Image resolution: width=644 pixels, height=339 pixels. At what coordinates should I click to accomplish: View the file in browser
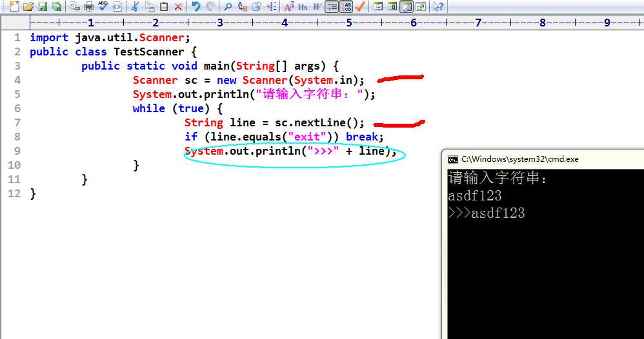[x=117, y=6]
